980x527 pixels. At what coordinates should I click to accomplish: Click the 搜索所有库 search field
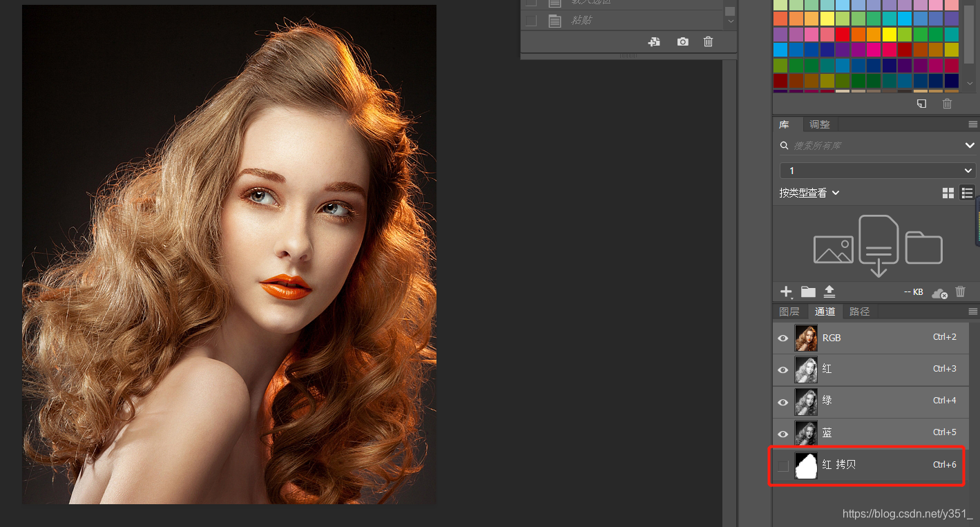[x=870, y=146]
